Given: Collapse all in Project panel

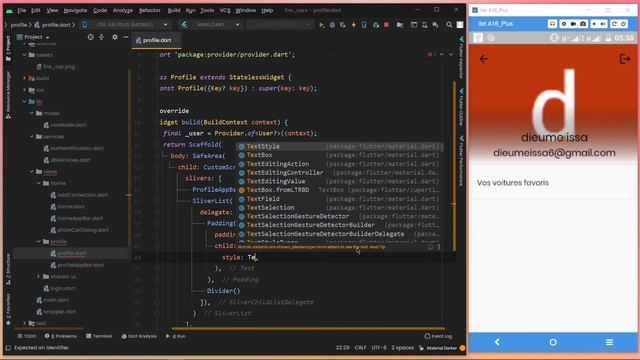Looking at the screenshot, I should point(101,37).
